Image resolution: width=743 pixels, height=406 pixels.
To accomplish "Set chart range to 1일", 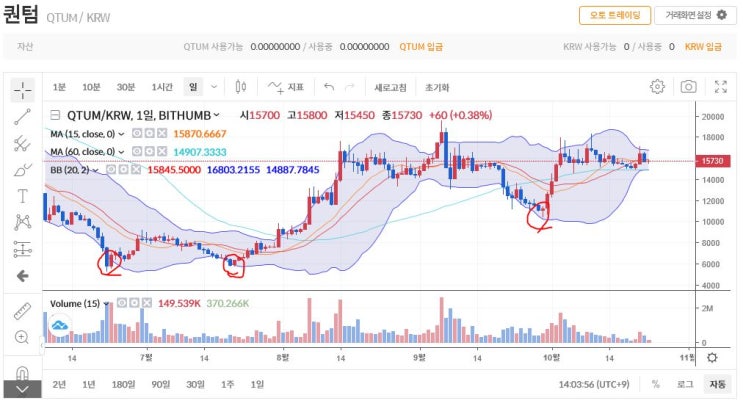I will click(x=257, y=384).
